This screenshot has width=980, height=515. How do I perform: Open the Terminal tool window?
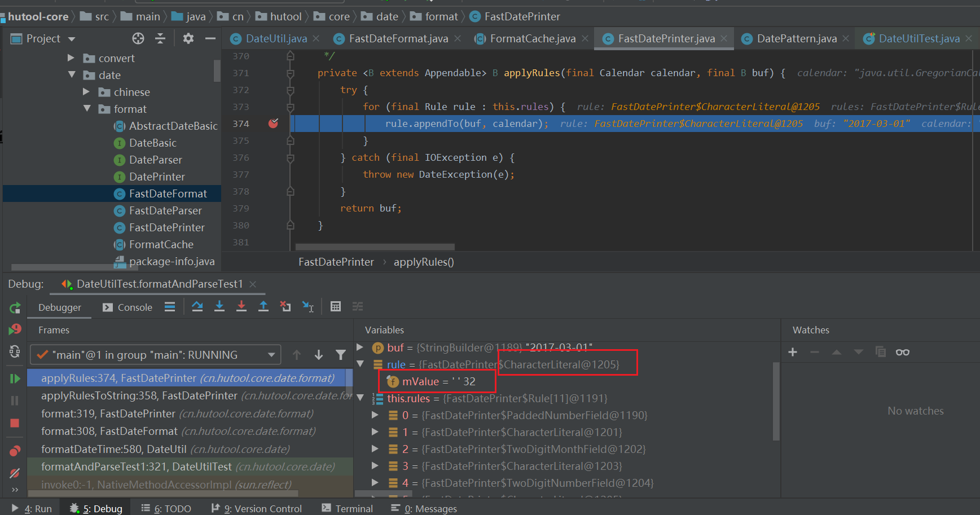point(348,508)
